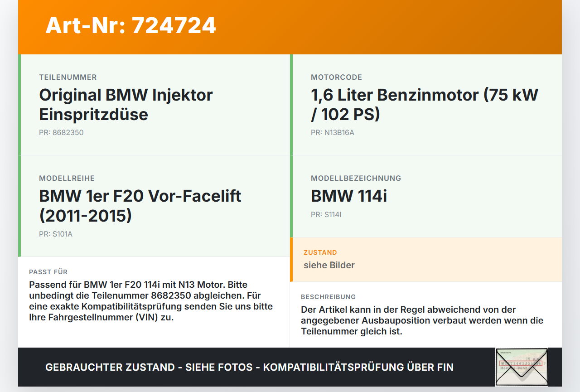The width and height of the screenshot is (580, 392).
Task: Click the 'MODELLREIHE' label
Action: pyautogui.click(x=67, y=179)
